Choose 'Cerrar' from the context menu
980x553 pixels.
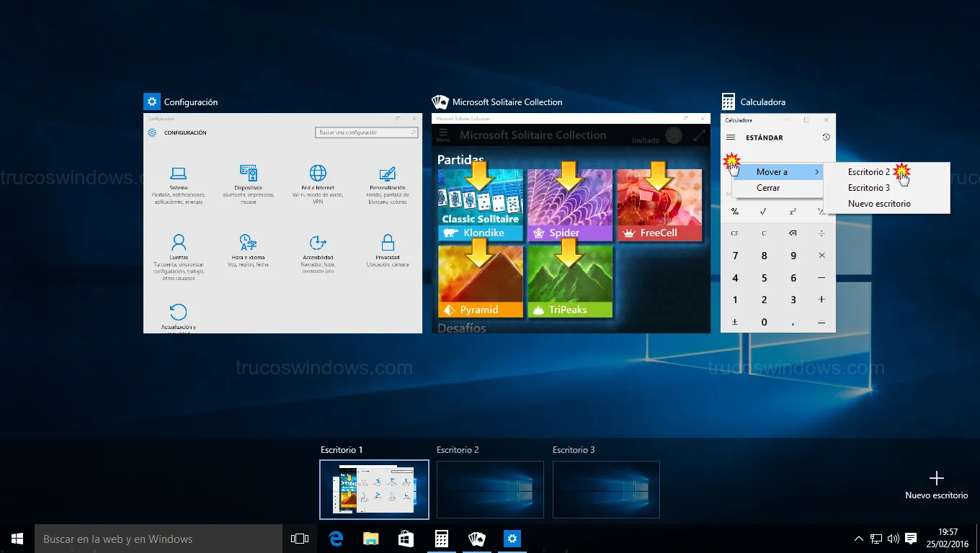(768, 188)
